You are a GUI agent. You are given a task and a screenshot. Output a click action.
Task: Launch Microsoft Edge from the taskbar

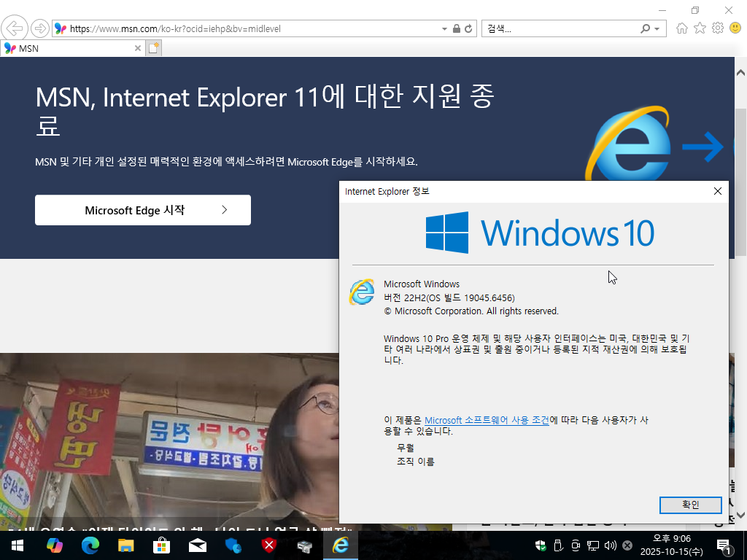pos(90,545)
